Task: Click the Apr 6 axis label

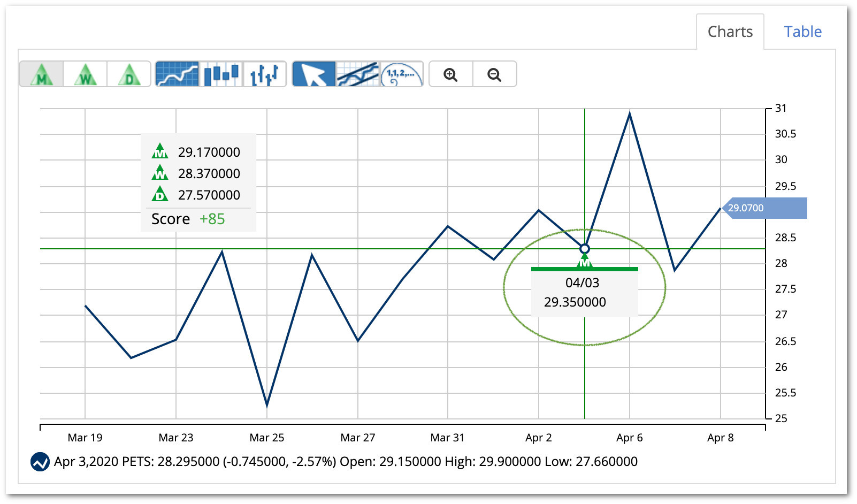Action: pyautogui.click(x=630, y=438)
